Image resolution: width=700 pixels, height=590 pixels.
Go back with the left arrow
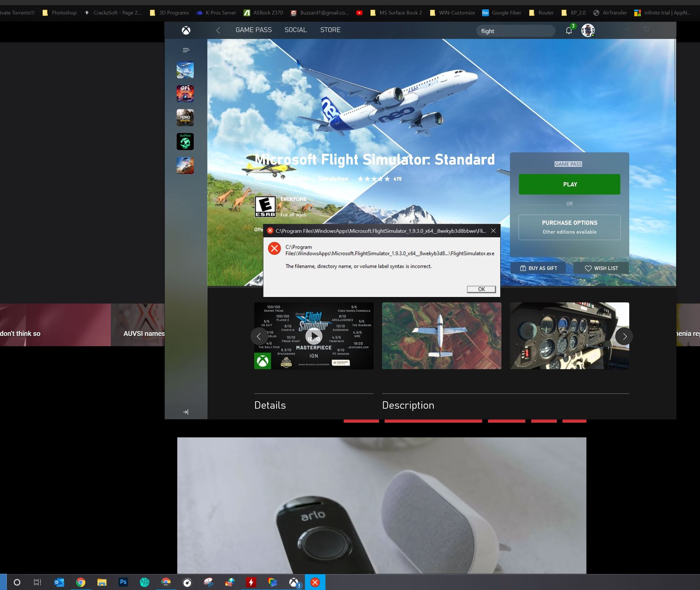coord(218,30)
